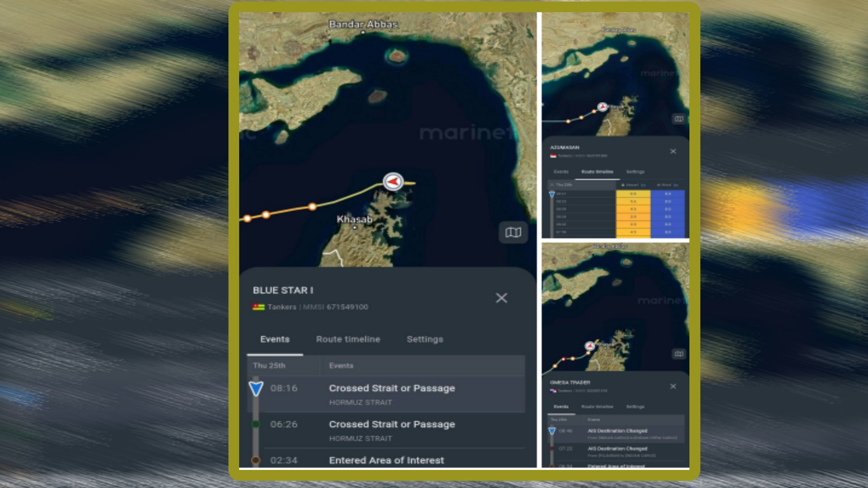Open Route timeline tab for BLUE STAR I

(x=348, y=339)
